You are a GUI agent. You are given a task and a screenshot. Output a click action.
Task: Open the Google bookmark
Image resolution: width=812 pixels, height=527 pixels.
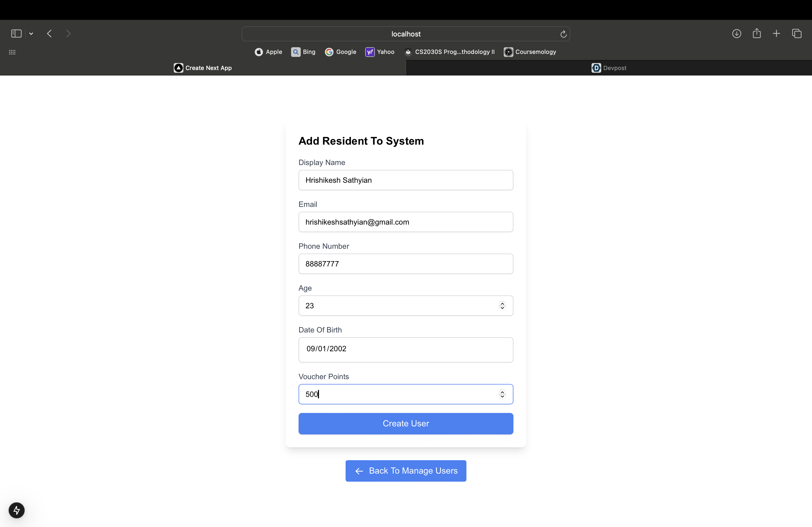coord(340,52)
